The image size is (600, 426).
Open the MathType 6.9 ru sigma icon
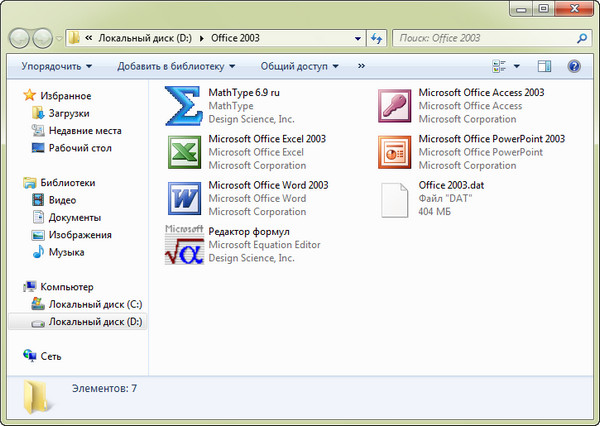[x=183, y=106]
